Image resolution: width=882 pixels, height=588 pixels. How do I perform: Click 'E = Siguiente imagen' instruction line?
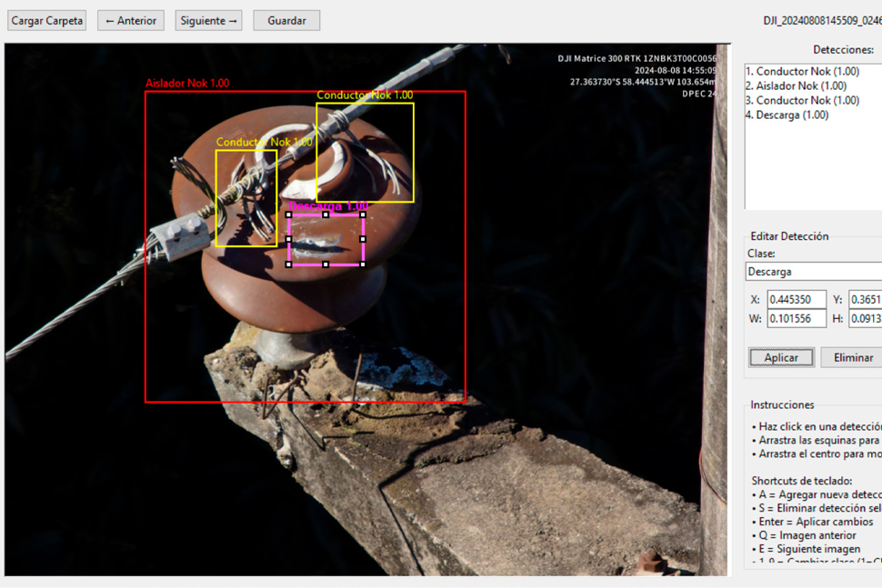point(806,549)
